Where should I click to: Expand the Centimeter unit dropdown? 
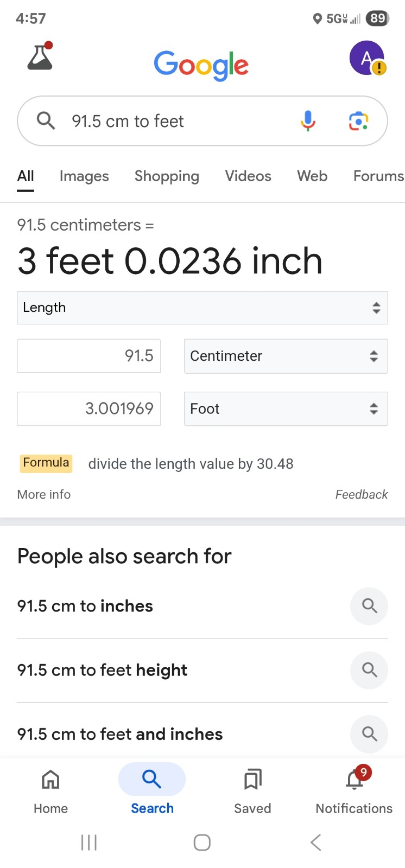point(286,356)
